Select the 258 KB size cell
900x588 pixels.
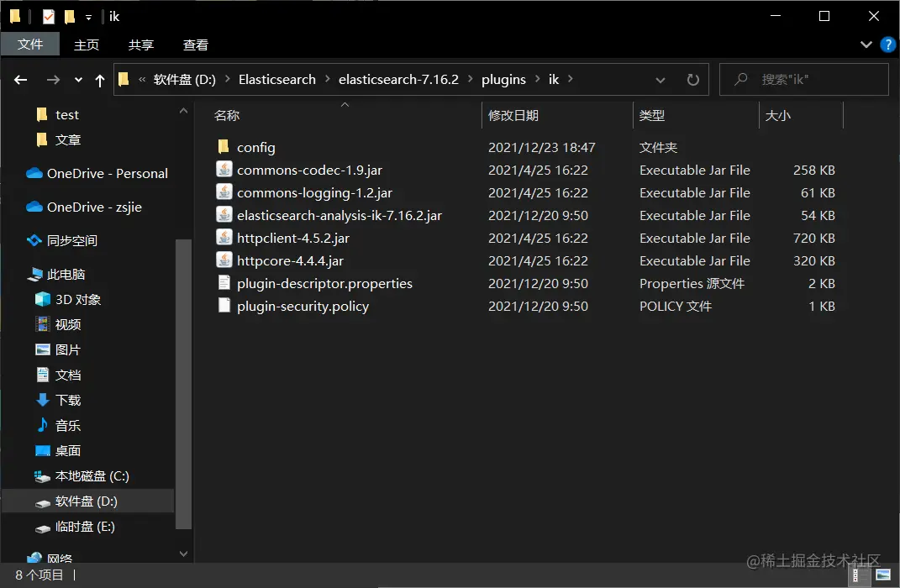(x=813, y=170)
